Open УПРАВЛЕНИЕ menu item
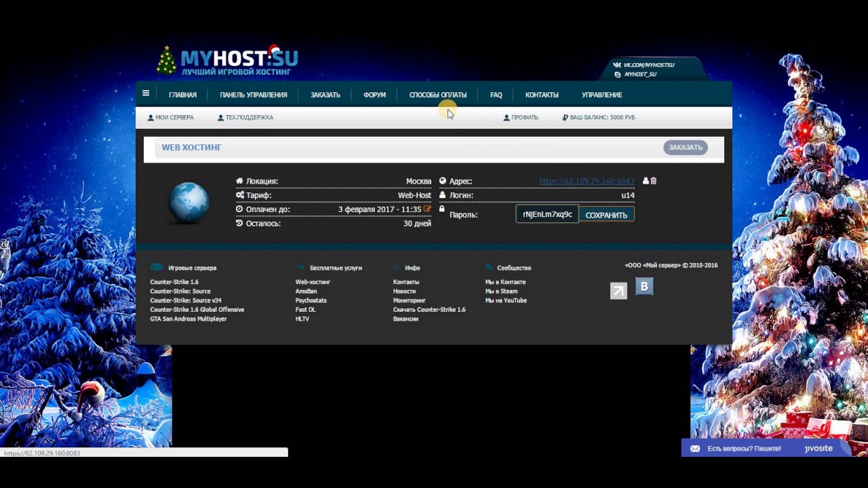The image size is (868, 488). coord(601,95)
